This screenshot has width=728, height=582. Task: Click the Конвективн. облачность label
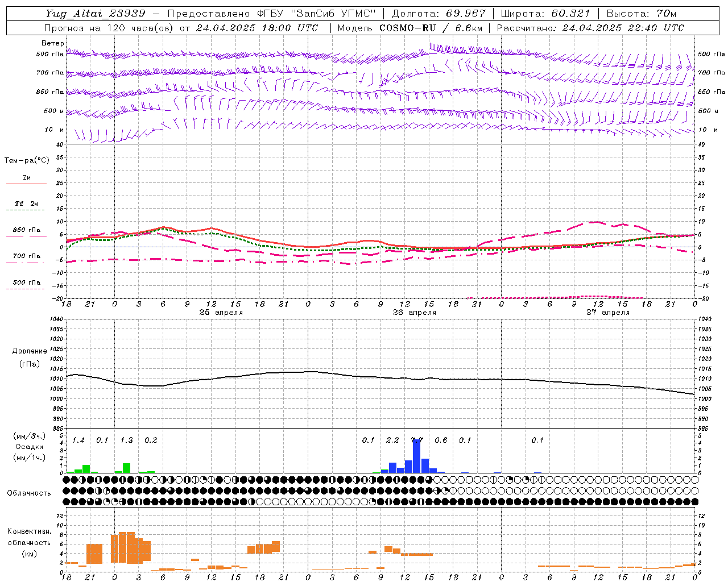[29, 542]
